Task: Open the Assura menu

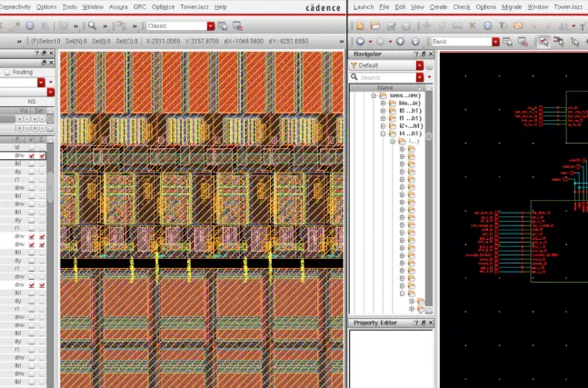Action: tap(118, 6)
